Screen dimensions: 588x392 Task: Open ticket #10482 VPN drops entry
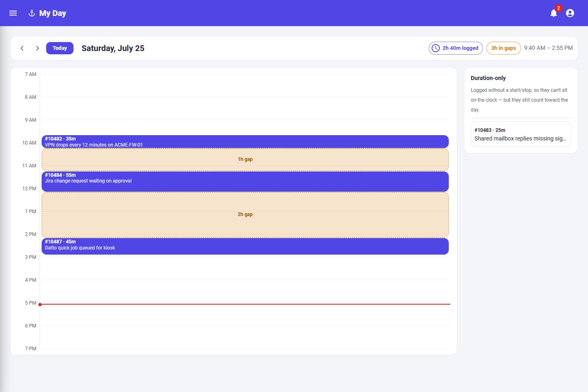[245, 142]
